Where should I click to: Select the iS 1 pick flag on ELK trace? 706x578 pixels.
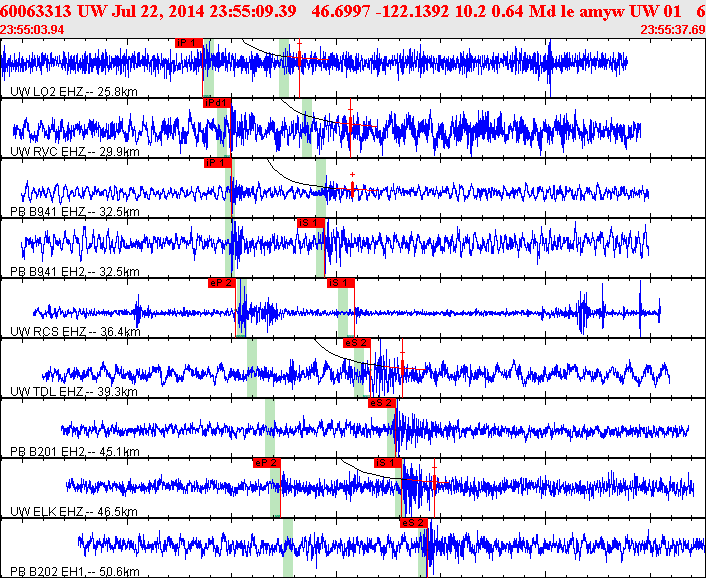pos(388,463)
